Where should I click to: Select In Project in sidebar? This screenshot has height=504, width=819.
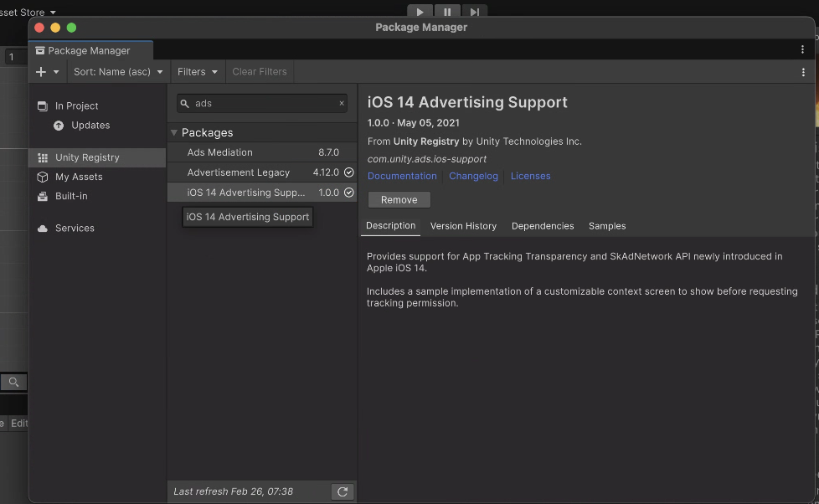coord(97,106)
